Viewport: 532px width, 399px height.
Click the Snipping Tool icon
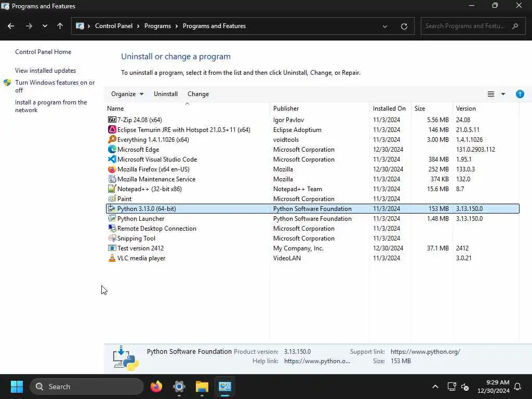tap(112, 238)
